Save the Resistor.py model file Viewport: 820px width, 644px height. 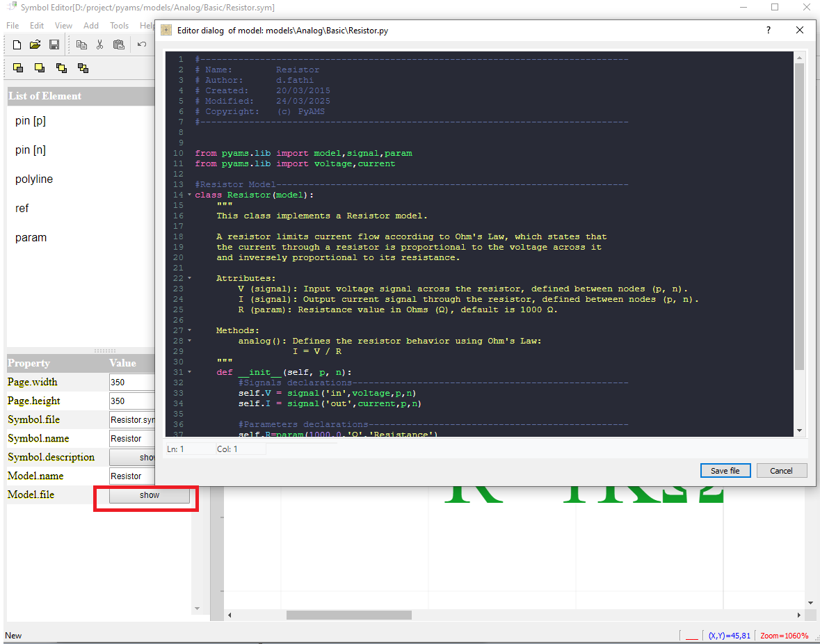(725, 470)
